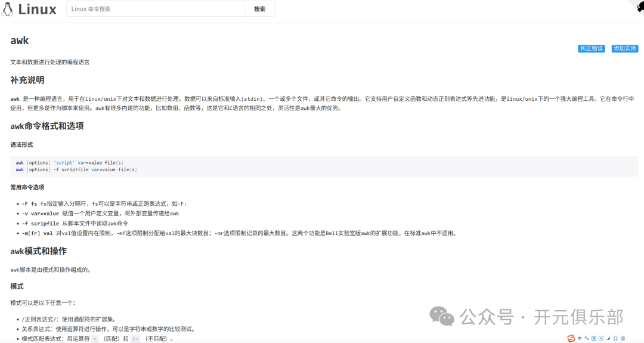Screen dimensions: 644x343
Task: Click the 文本和数据进行处理的编程语言 description
Action: point(49,63)
